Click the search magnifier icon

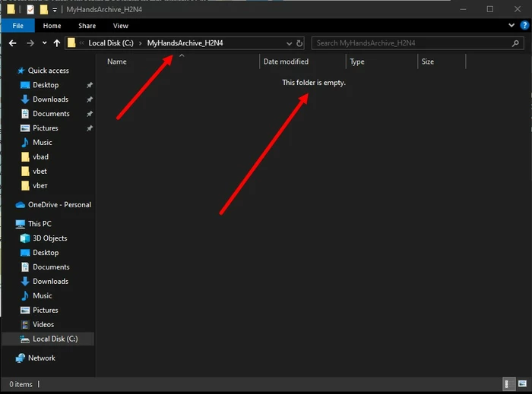tap(515, 43)
